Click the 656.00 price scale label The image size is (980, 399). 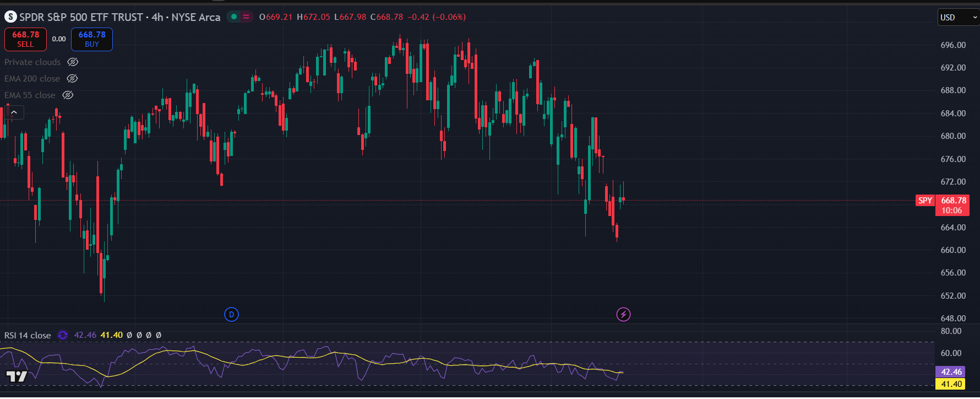click(953, 273)
